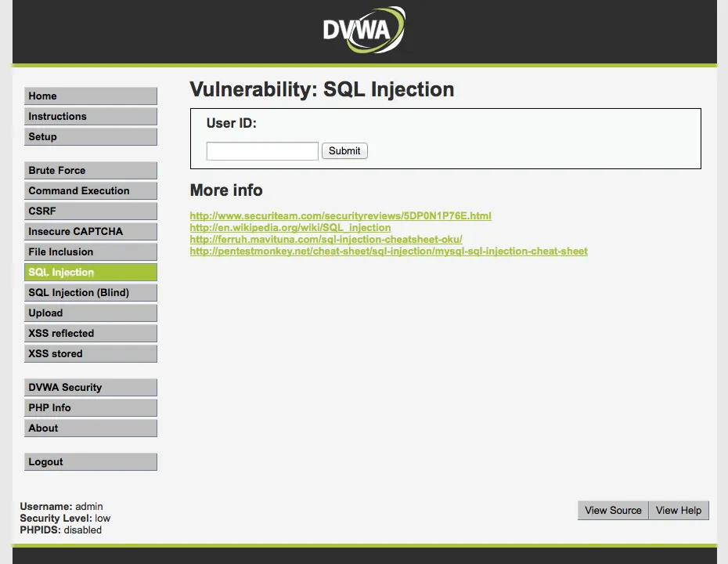Screen dimensions: 728x564
Task: Select the File Inclusion exercise
Action: pos(90,251)
